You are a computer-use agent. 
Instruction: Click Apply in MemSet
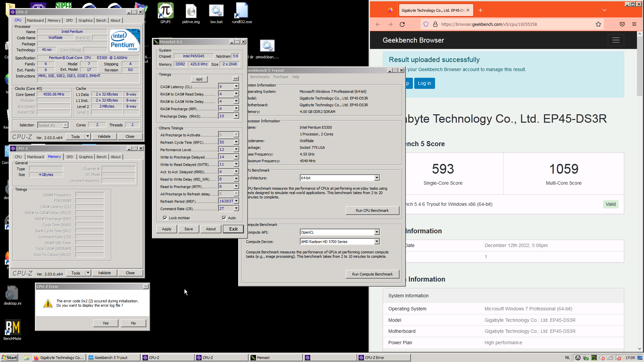167,229
